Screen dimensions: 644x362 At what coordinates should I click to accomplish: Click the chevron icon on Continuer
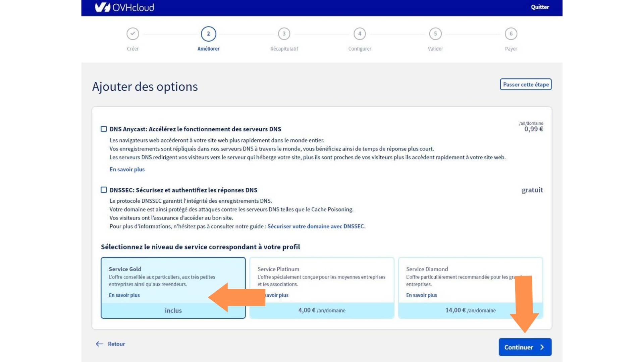tap(542, 347)
